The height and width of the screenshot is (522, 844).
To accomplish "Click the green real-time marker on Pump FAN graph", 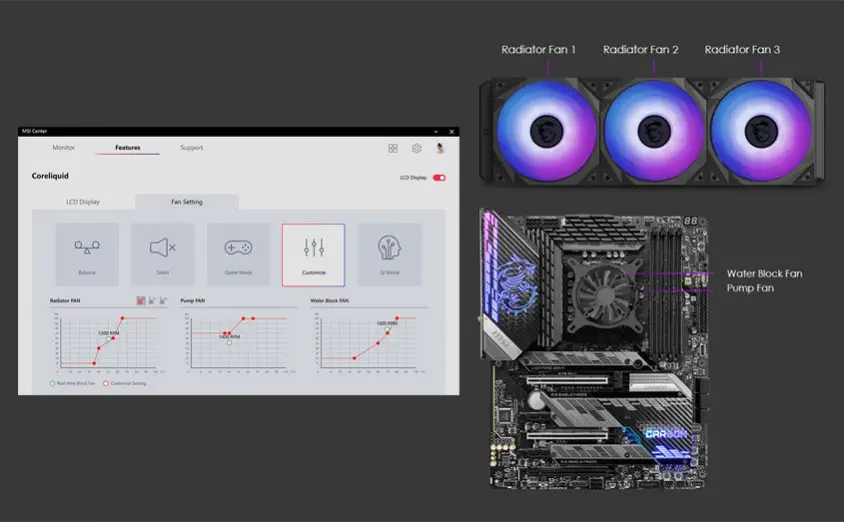I will coord(229,342).
